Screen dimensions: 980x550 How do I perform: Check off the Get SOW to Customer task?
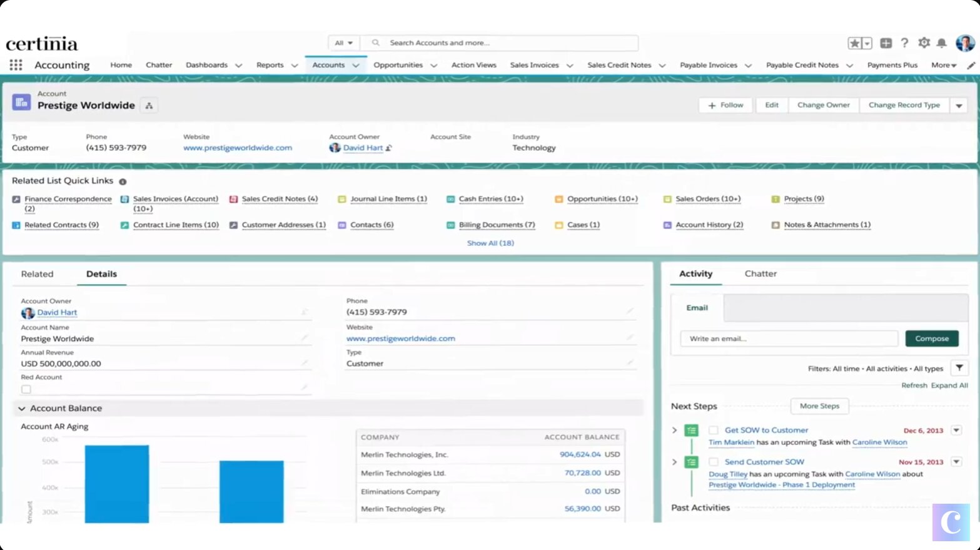point(713,430)
